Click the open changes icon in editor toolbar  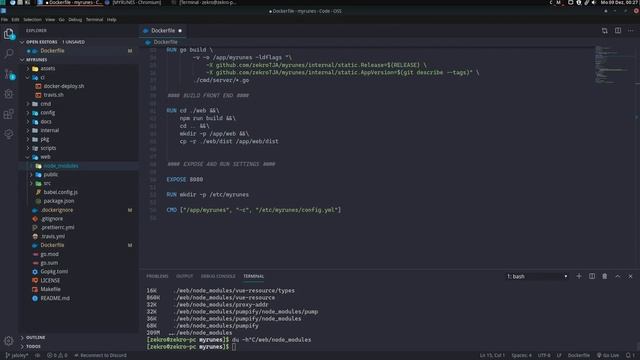[604, 31]
